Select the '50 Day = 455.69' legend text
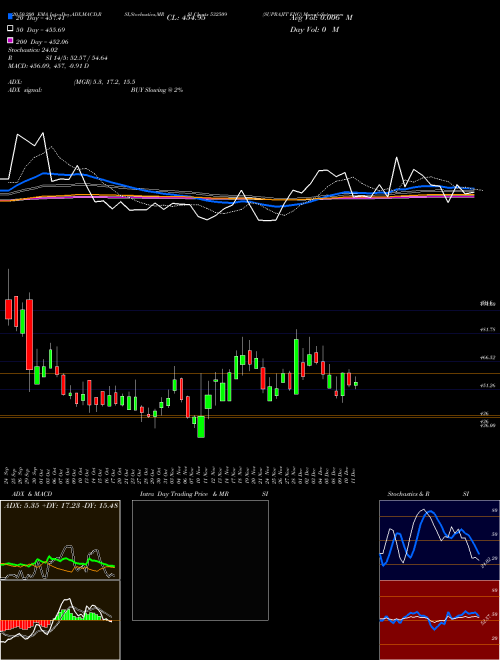The image size is (500, 660). point(40,30)
